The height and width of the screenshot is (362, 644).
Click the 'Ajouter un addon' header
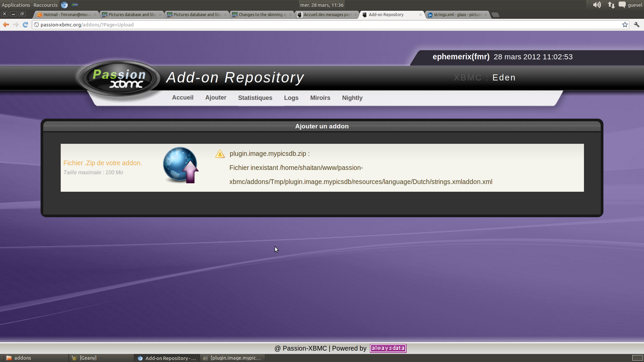click(x=322, y=126)
